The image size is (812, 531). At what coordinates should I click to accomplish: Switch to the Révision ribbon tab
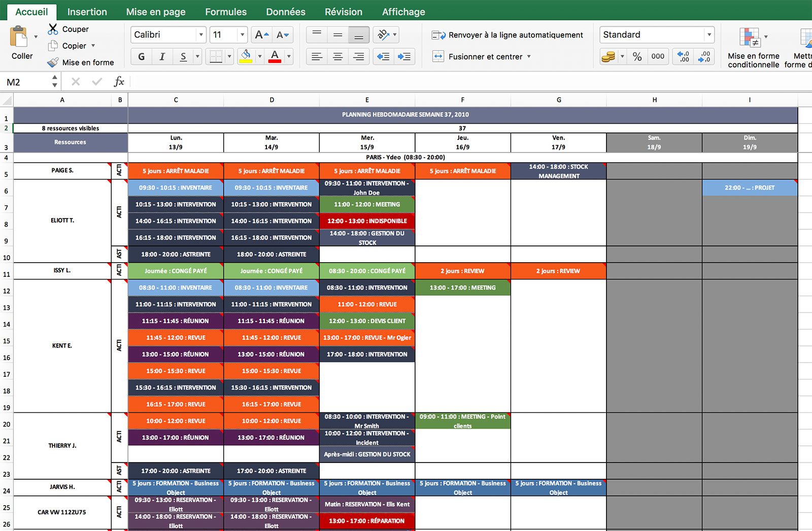pos(344,11)
